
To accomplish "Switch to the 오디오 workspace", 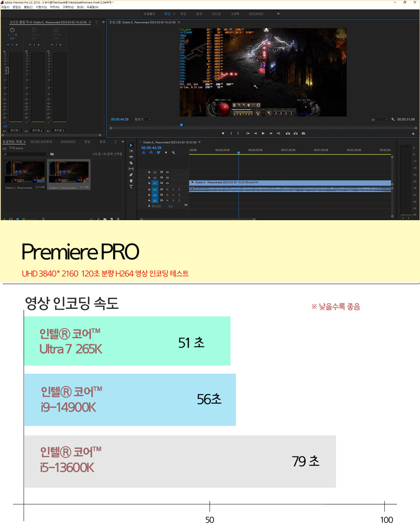I will (x=216, y=13).
